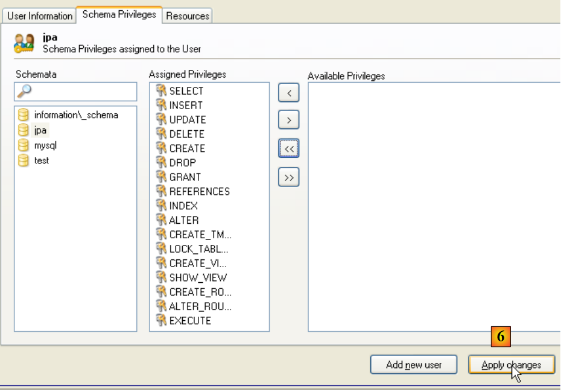The width and height of the screenshot is (564, 392).
Task: Open the User Information tab
Action: click(40, 16)
